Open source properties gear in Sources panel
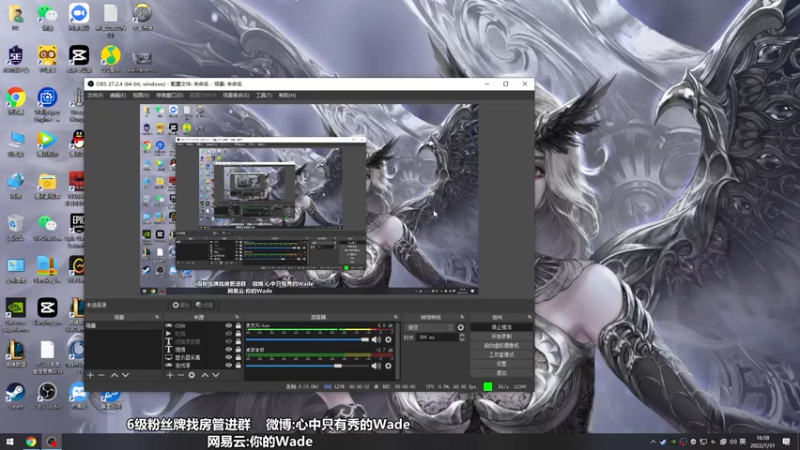 tap(192, 375)
